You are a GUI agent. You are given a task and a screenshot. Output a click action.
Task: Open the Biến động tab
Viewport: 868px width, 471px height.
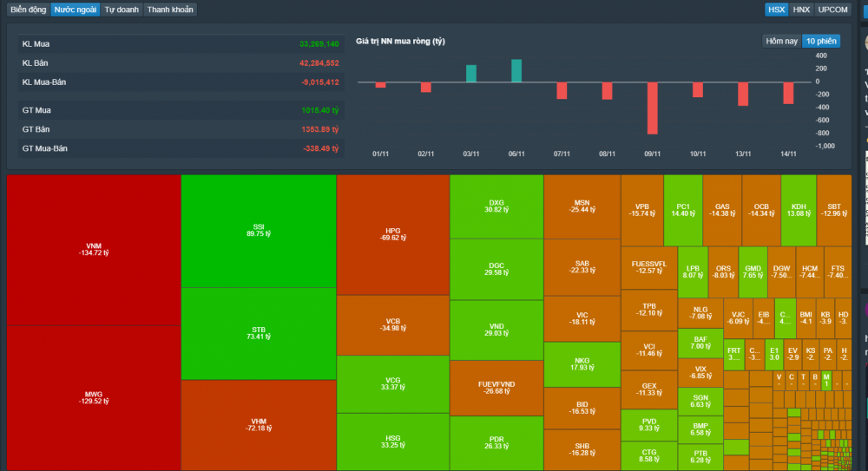29,10
